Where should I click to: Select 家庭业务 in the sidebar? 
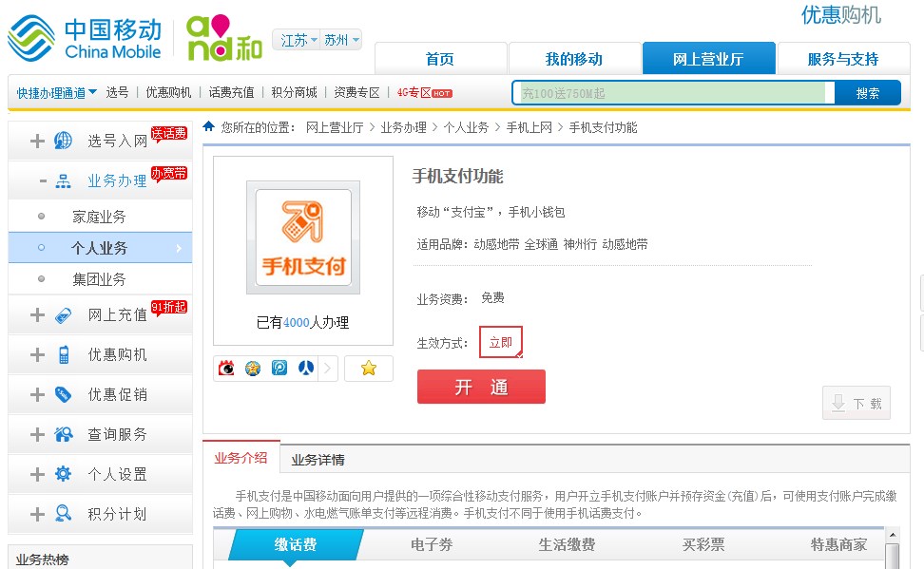tap(99, 217)
